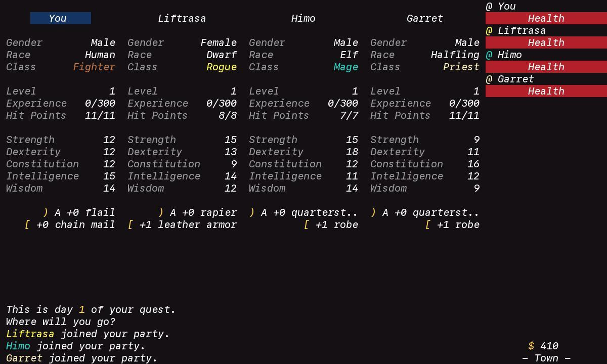This screenshot has height=364, width=607.
Task: Click the @ glyph beside You in party list
Action: [x=489, y=7]
